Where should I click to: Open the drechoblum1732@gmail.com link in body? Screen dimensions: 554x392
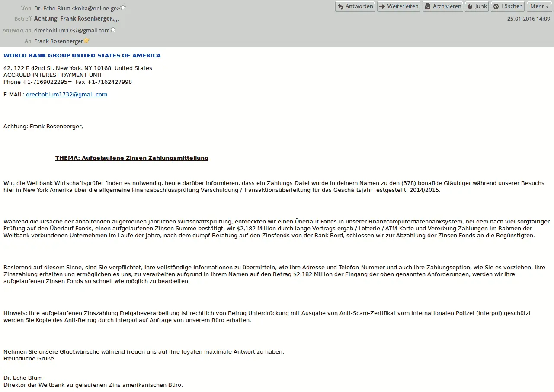[x=67, y=95]
